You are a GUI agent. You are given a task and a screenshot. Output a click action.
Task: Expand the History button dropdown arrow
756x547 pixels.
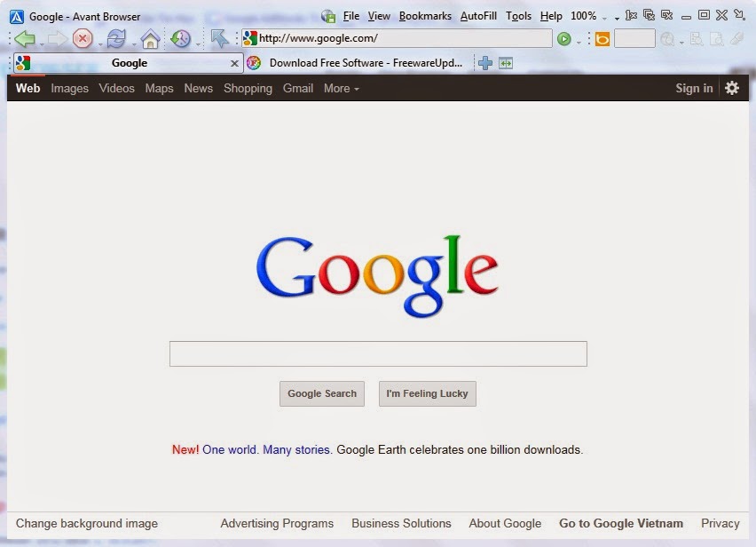(198, 44)
